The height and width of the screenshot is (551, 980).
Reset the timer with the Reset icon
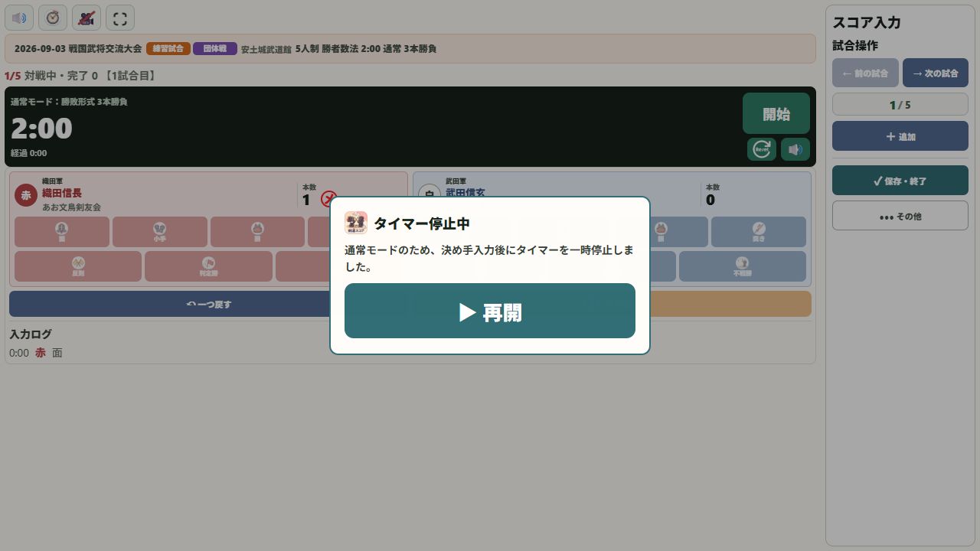click(x=762, y=149)
